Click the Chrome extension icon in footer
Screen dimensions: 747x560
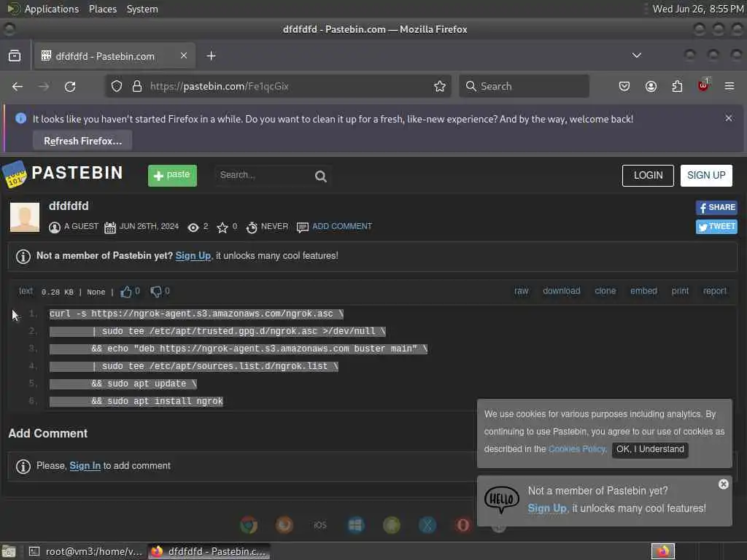249,525
